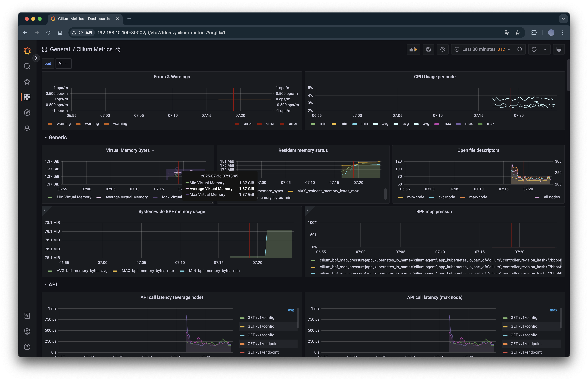Click the Cilium Metrics browser tab

84,19
